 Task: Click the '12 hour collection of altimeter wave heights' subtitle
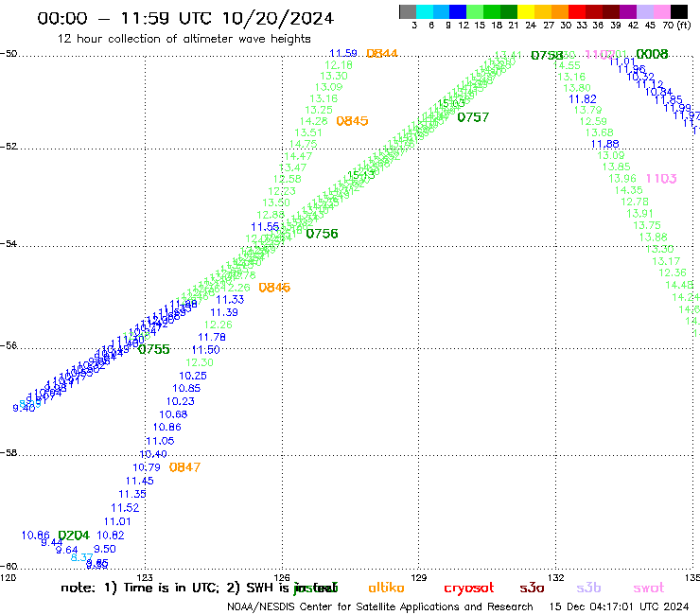184,39
